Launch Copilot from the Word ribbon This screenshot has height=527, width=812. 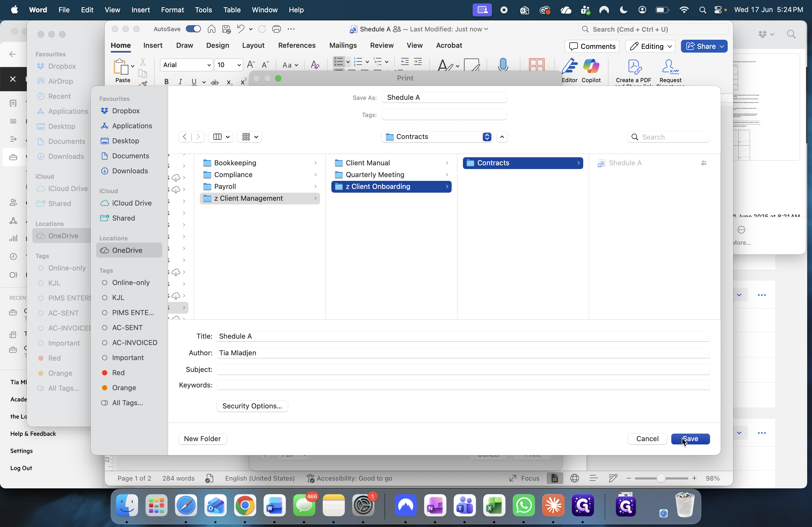591,70
